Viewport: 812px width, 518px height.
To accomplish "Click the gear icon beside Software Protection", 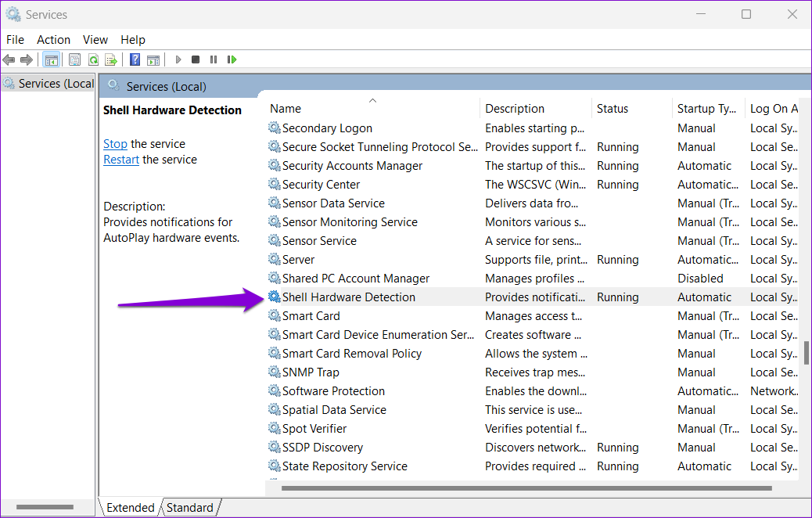I will click(275, 390).
